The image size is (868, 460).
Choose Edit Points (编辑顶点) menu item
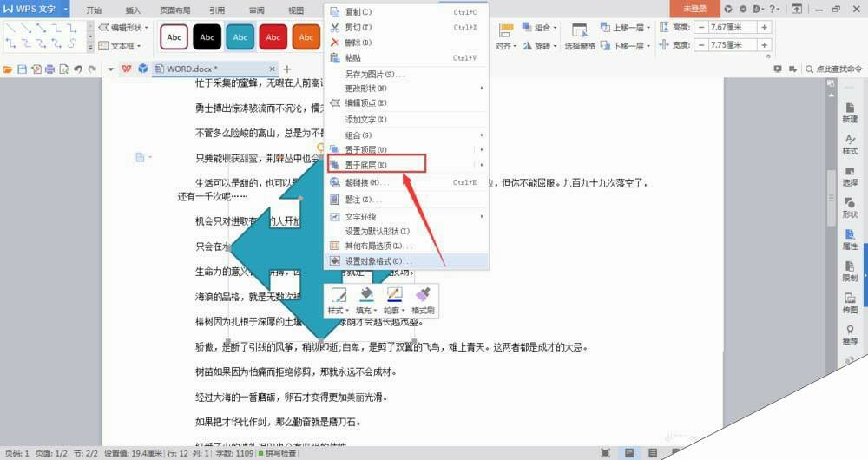pos(405,103)
